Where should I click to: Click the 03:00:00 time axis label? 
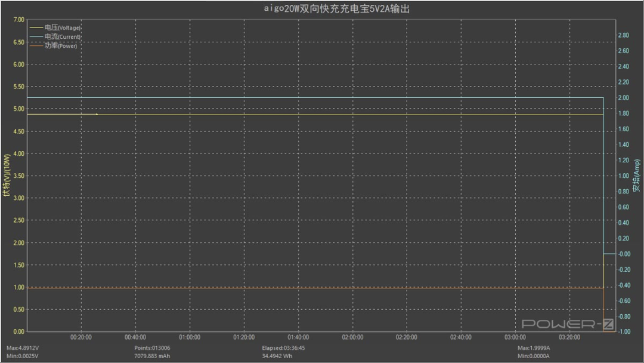515,337
